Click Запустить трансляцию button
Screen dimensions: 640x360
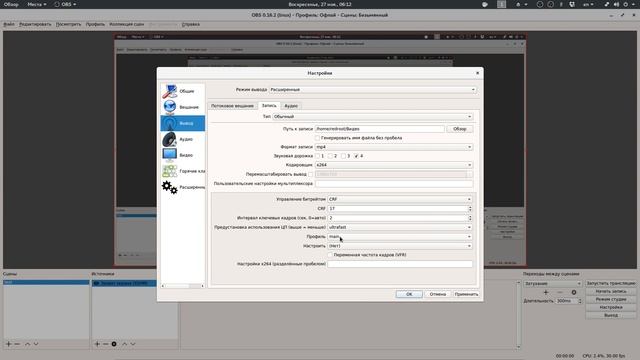tap(611, 283)
